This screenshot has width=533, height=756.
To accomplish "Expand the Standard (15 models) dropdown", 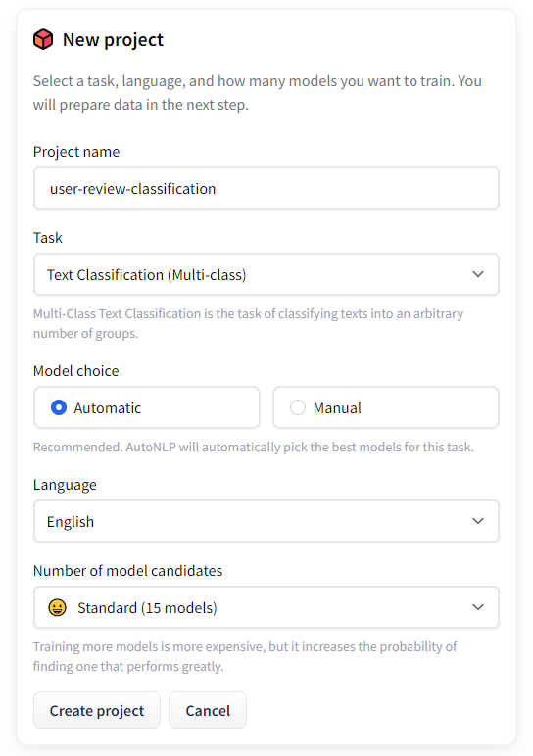I will coord(266,607).
